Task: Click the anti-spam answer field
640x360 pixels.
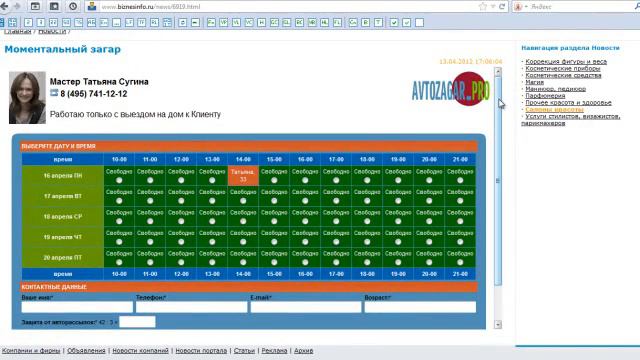Action: (137, 322)
